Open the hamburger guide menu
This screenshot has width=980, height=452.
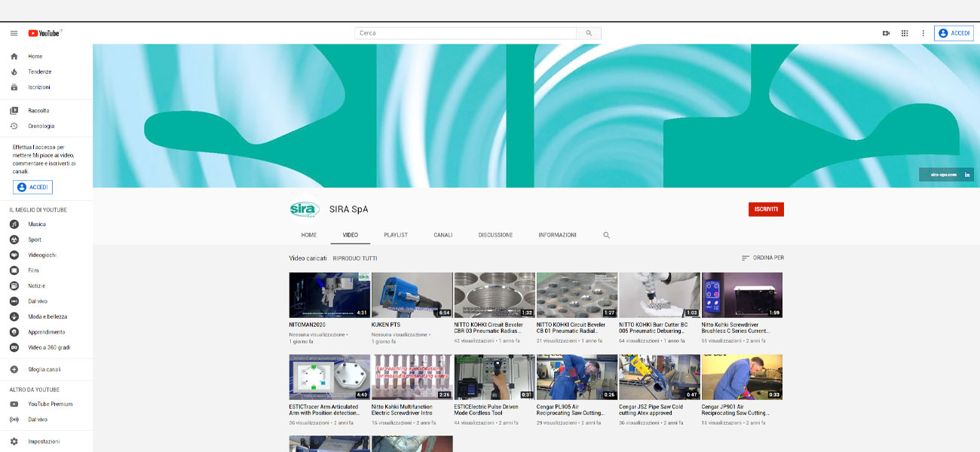(14, 33)
